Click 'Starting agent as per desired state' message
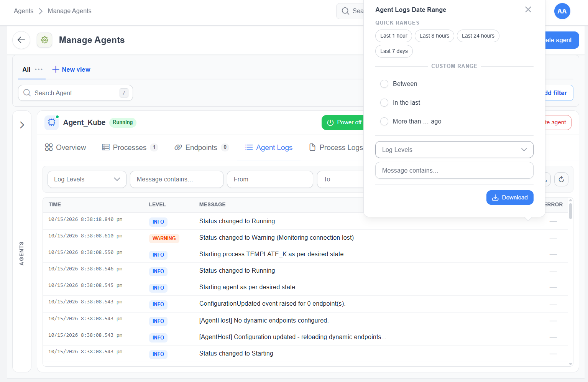 [247, 287]
